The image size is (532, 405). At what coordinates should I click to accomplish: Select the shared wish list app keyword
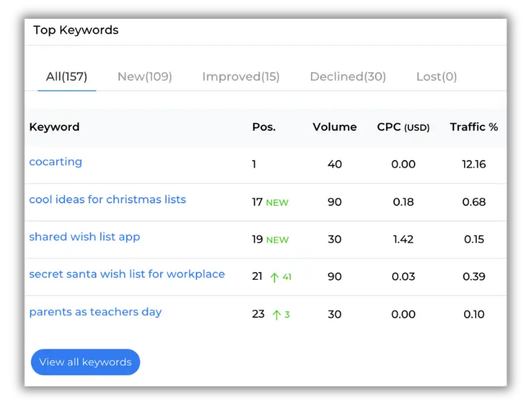click(84, 237)
